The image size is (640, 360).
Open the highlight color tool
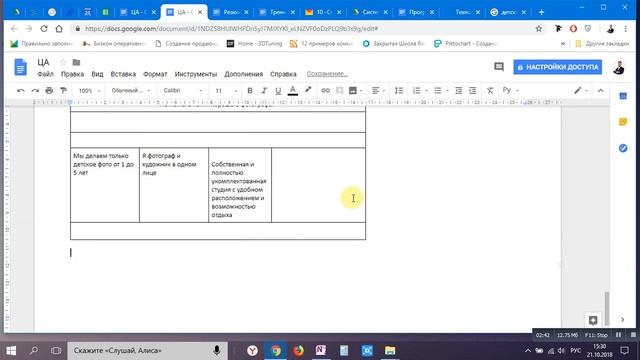click(x=308, y=90)
